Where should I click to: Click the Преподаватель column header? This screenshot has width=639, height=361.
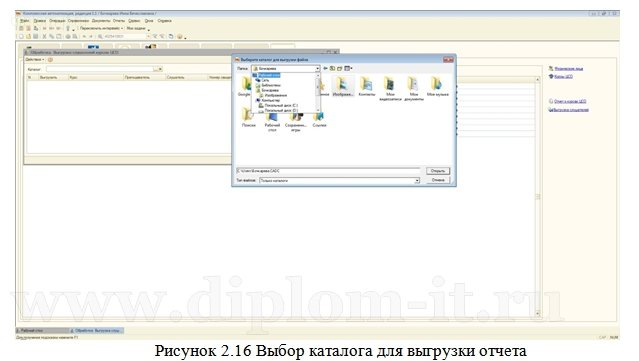pos(144,77)
